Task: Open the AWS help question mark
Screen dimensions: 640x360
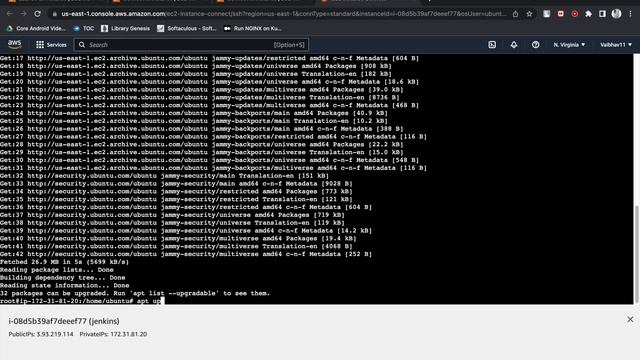Action: point(536,45)
